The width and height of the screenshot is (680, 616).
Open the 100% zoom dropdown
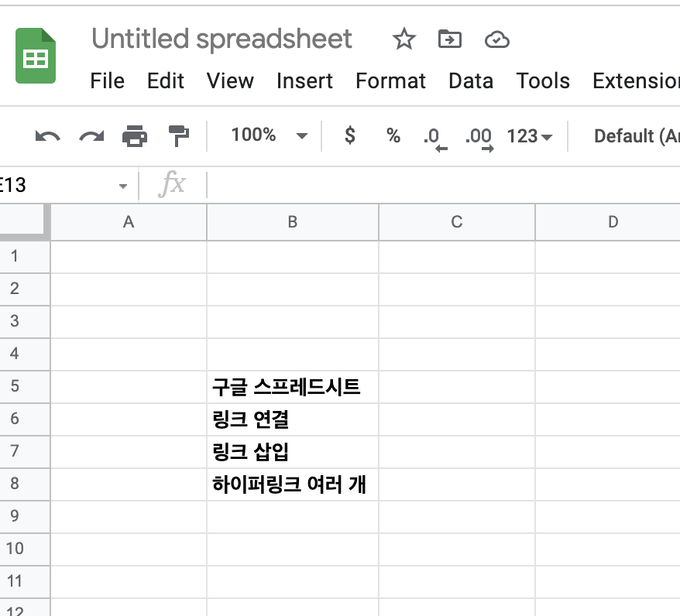tap(269, 135)
